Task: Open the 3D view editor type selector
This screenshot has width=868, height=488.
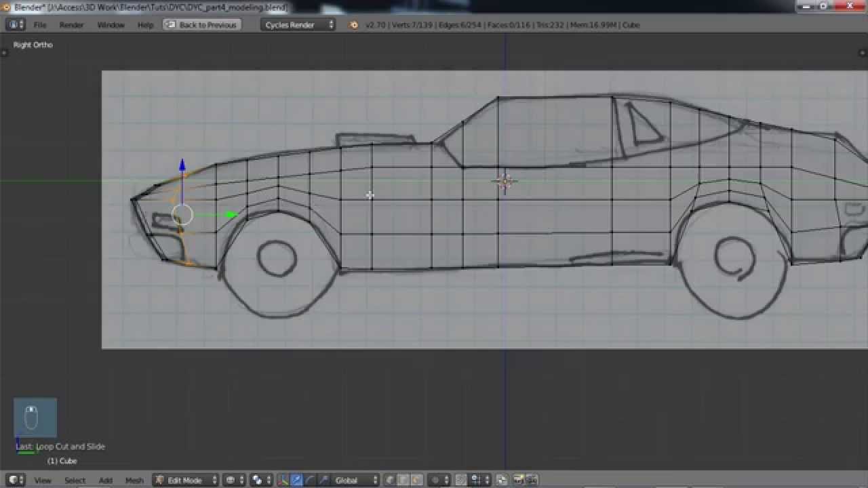Action: click(x=15, y=480)
